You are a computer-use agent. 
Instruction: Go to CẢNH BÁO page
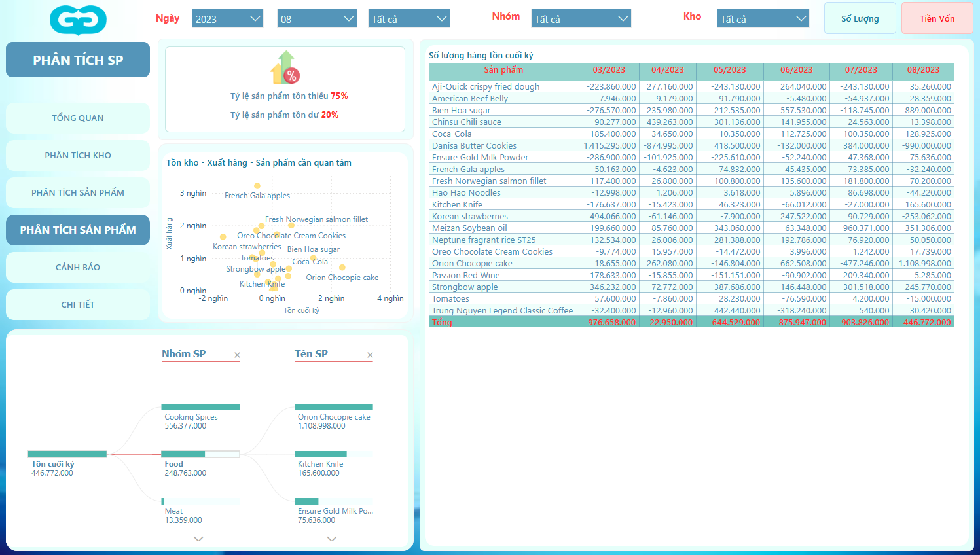pos(78,267)
